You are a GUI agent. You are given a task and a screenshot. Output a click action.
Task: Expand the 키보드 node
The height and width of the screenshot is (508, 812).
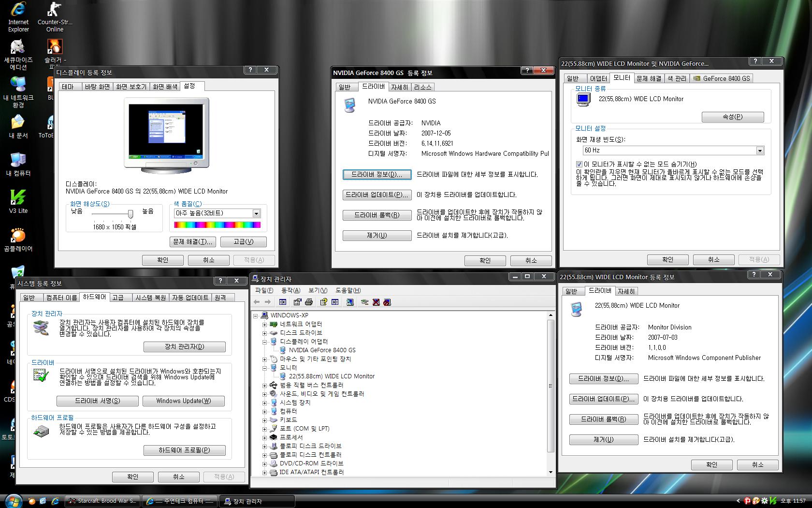coord(264,420)
